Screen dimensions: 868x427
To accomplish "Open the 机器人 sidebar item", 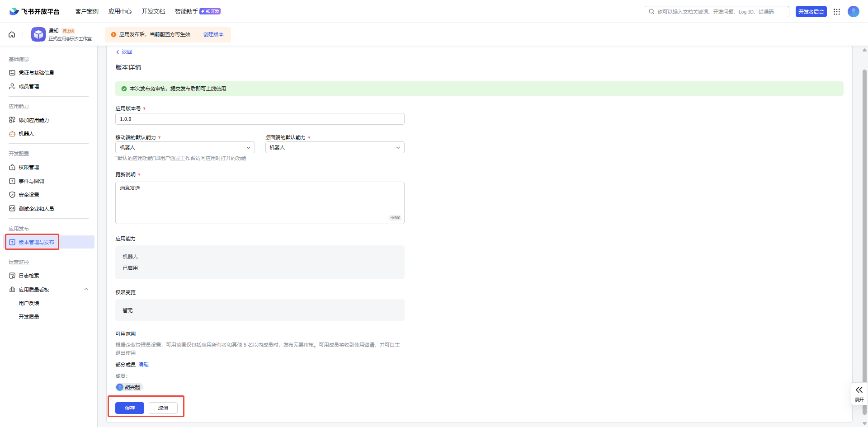I will (26, 134).
